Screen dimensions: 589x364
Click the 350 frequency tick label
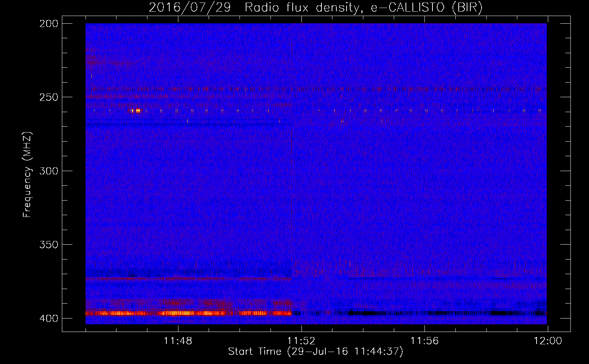[48, 244]
